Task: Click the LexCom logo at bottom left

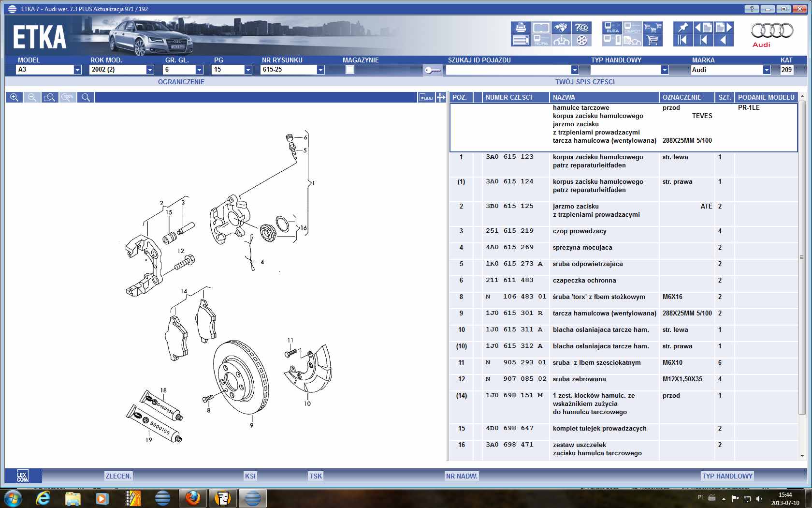Action: (23, 476)
